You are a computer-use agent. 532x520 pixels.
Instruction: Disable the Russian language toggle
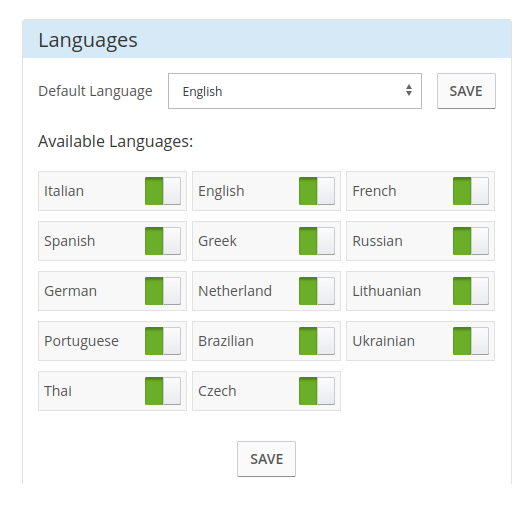[x=471, y=241]
